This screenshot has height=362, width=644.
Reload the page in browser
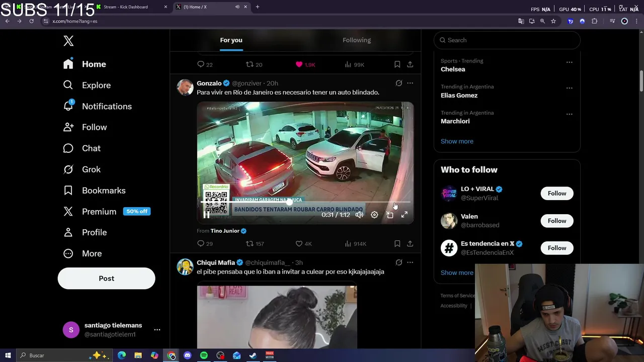click(31, 21)
